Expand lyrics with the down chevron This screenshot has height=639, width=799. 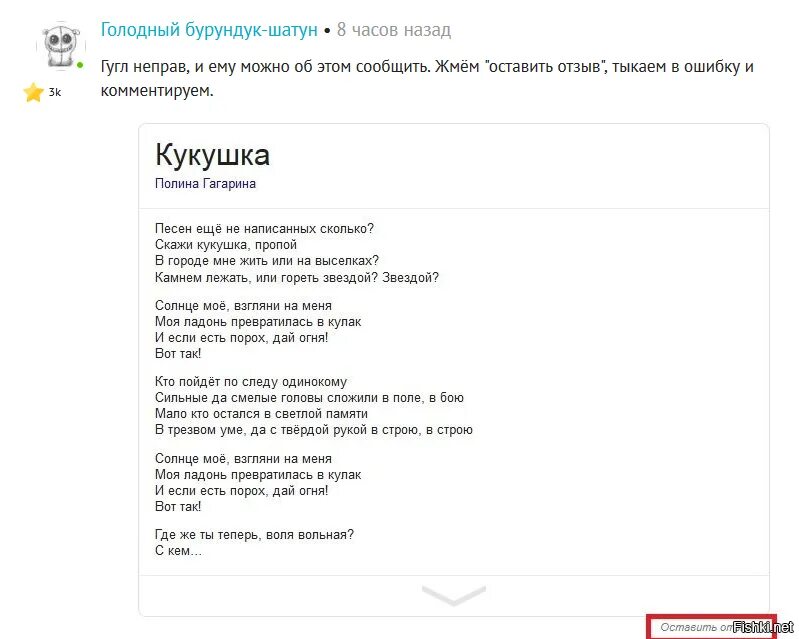click(x=454, y=595)
